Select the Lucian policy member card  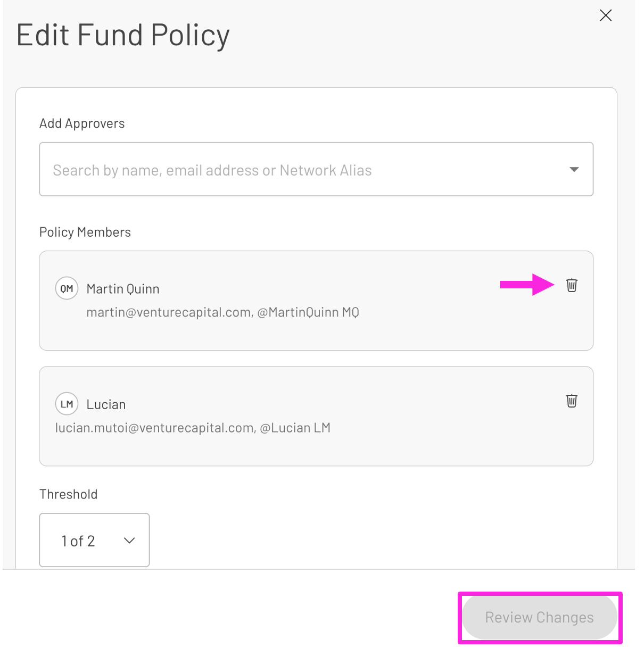316,416
